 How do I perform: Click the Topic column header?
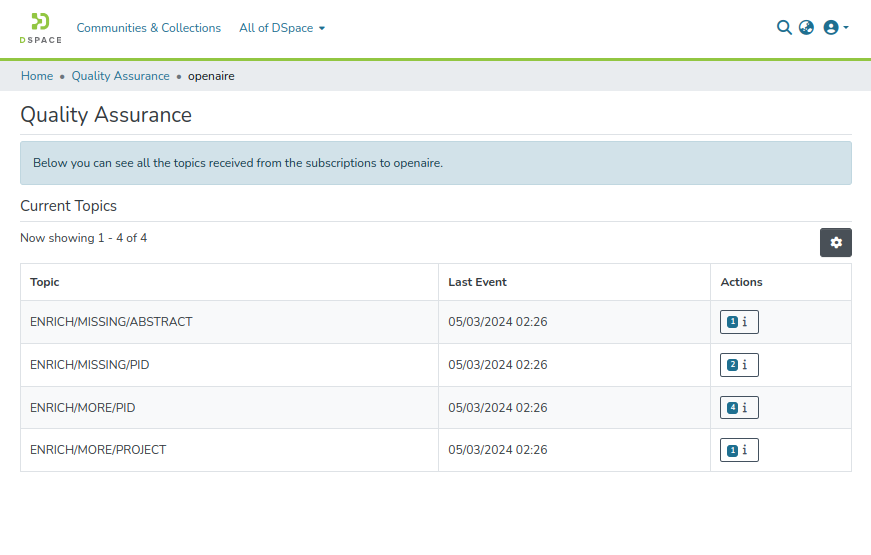[x=45, y=282]
